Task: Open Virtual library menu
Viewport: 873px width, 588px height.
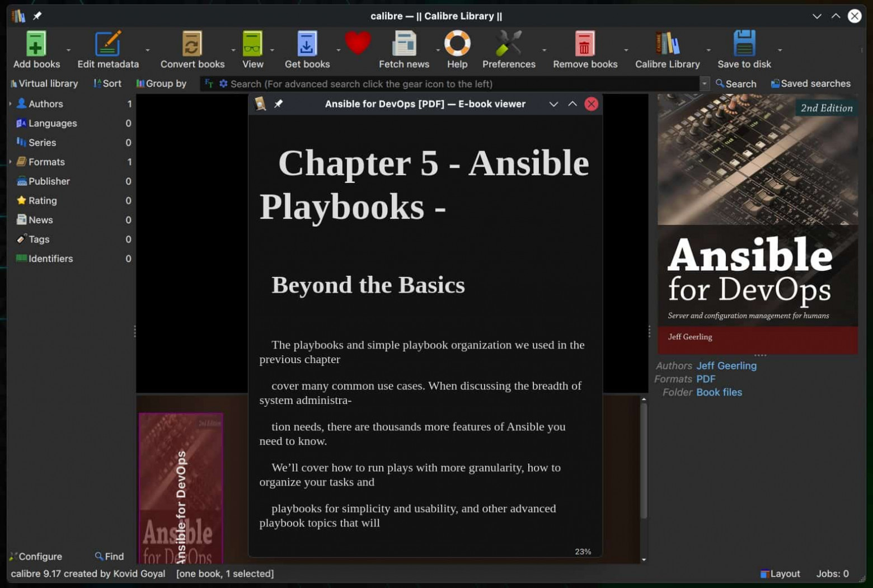Action: coord(44,83)
